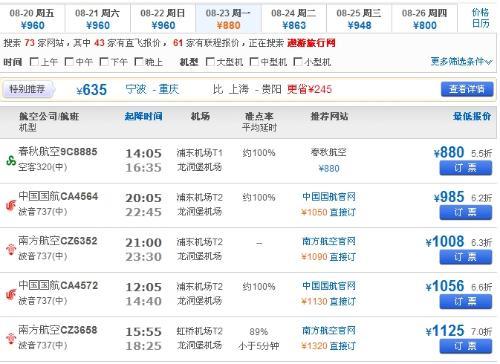
Task: Click flight name 中国国航CA4564
Action: click(58, 196)
